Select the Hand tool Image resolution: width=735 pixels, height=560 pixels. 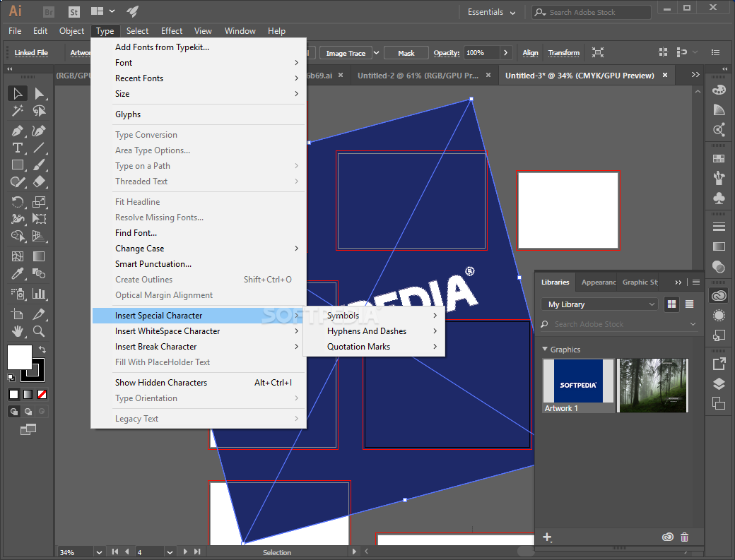18,331
